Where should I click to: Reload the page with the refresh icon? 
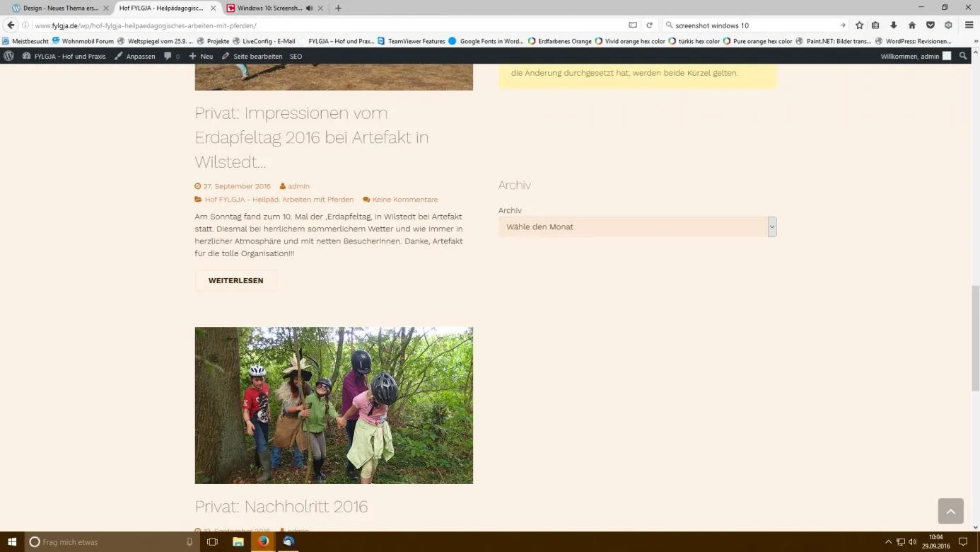click(x=649, y=25)
